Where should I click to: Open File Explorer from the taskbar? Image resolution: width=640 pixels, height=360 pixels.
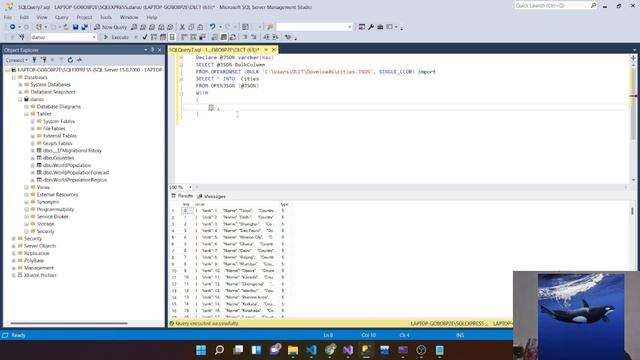[x=293, y=350]
